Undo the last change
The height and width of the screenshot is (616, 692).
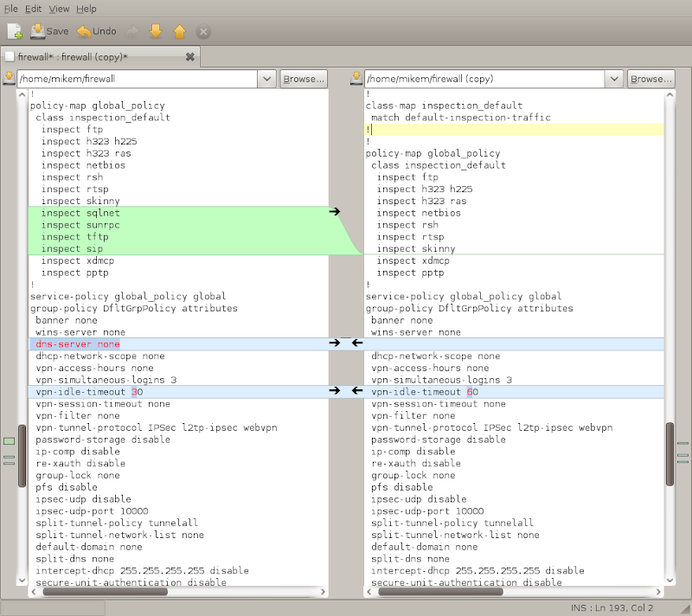click(96, 31)
